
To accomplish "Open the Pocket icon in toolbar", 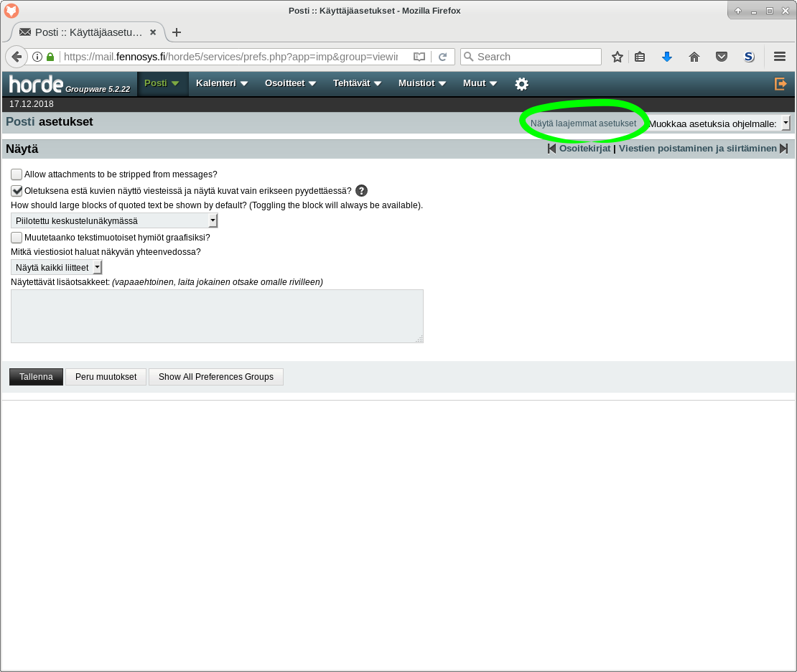I will pyautogui.click(x=722, y=57).
